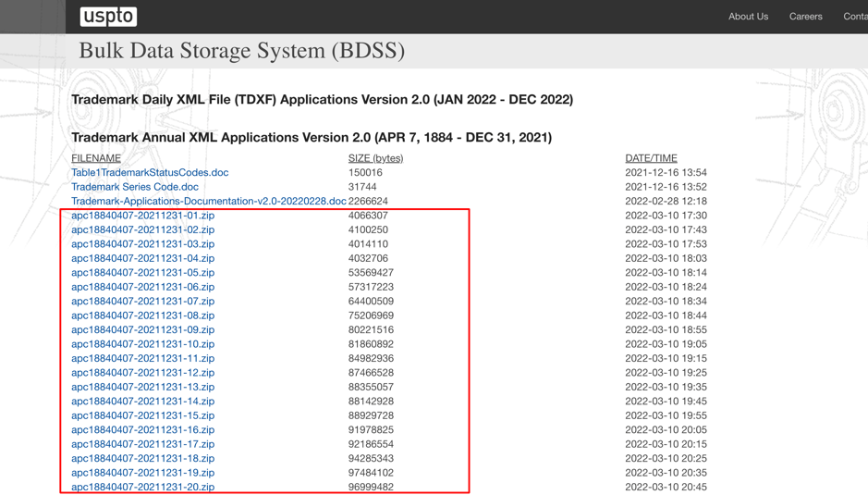Open Trademark-Applications-Documentation-v2.0-20220228.doc link
This screenshot has height=495, width=868.
point(209,201)
